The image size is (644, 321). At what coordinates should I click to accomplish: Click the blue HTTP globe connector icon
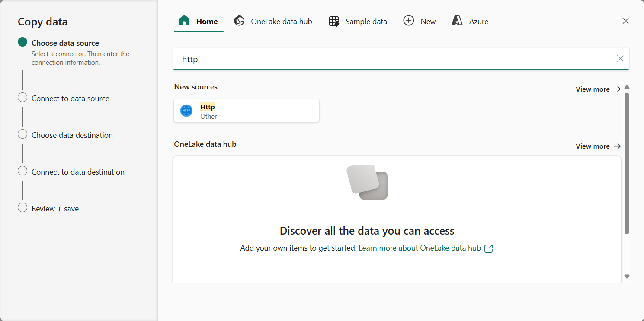coord(186,111)
